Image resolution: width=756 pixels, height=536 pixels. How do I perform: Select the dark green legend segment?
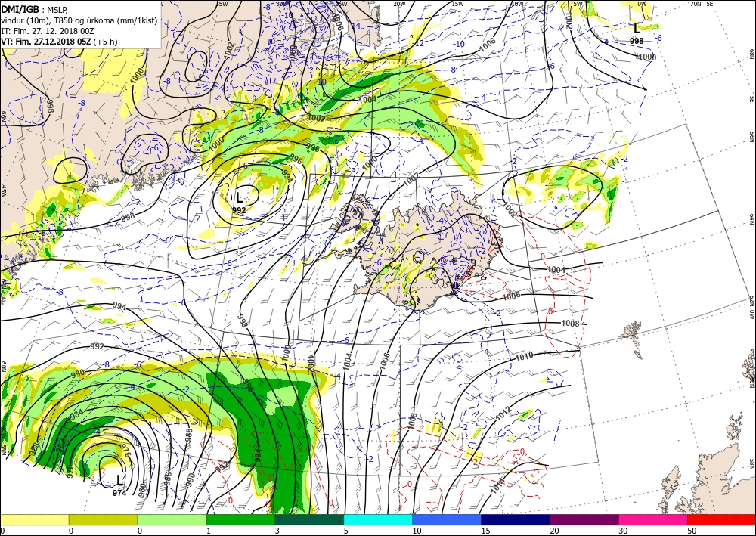point(309,519)
